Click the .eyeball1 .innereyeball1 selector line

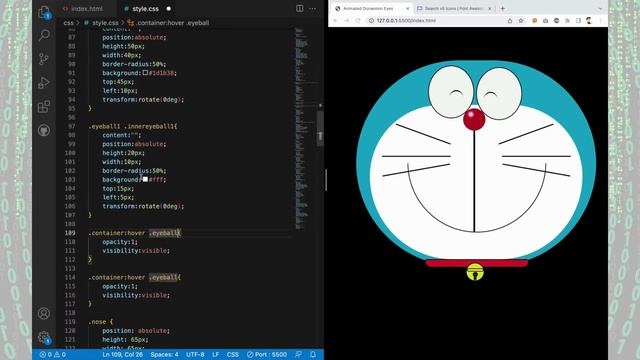pos(133,127)
